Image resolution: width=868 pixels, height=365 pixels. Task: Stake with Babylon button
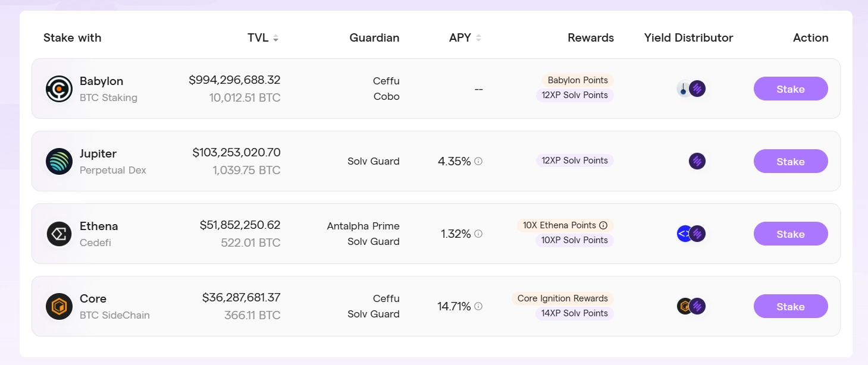[x=791, y=89]
